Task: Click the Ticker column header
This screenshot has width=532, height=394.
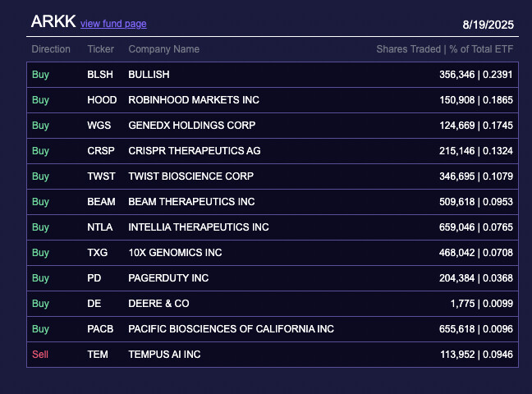Action: (100, 49)
